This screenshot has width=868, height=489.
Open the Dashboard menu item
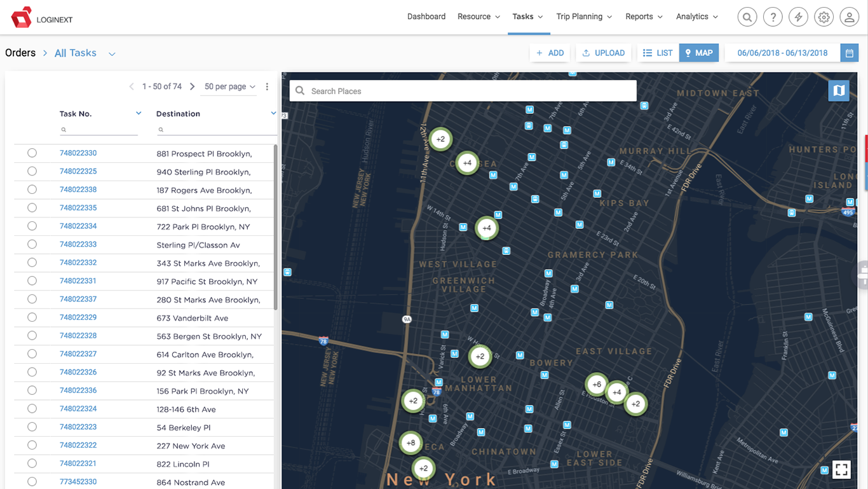[x=426, y=17]
